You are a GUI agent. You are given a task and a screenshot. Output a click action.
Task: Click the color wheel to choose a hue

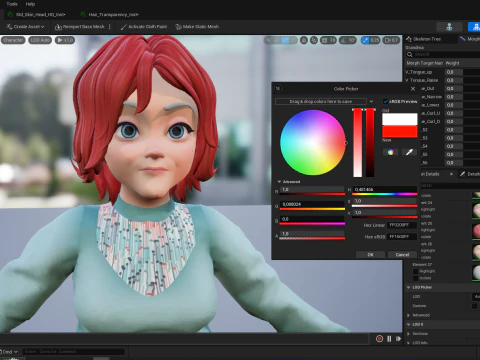[x=313, y=143]
